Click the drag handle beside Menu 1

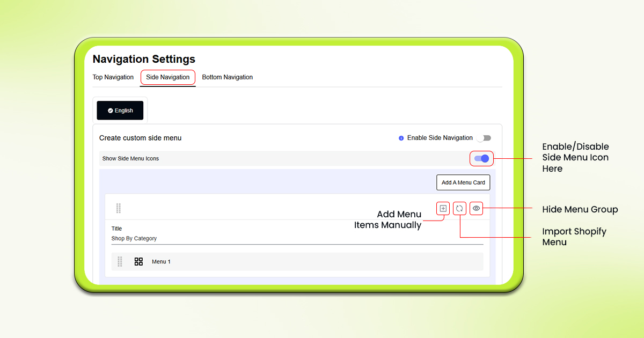click(x=119, y=261)
